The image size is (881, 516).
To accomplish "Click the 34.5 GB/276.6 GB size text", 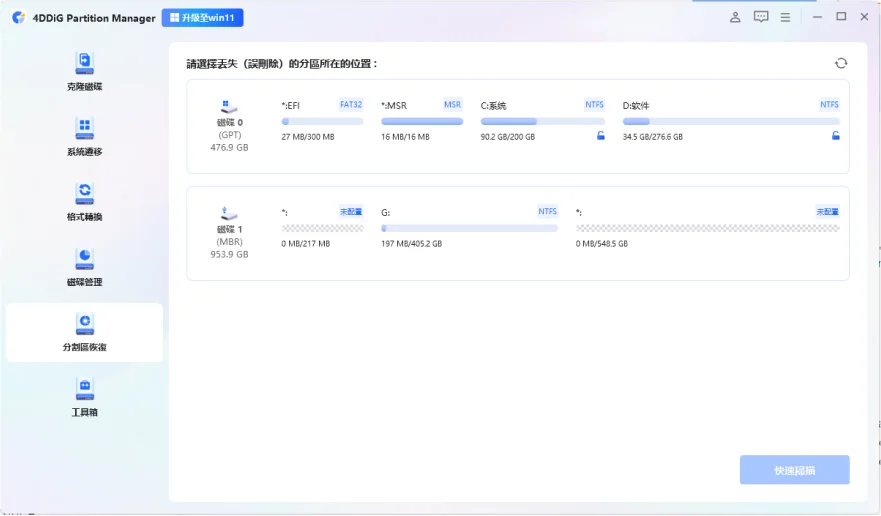I will tap(652, 137).
